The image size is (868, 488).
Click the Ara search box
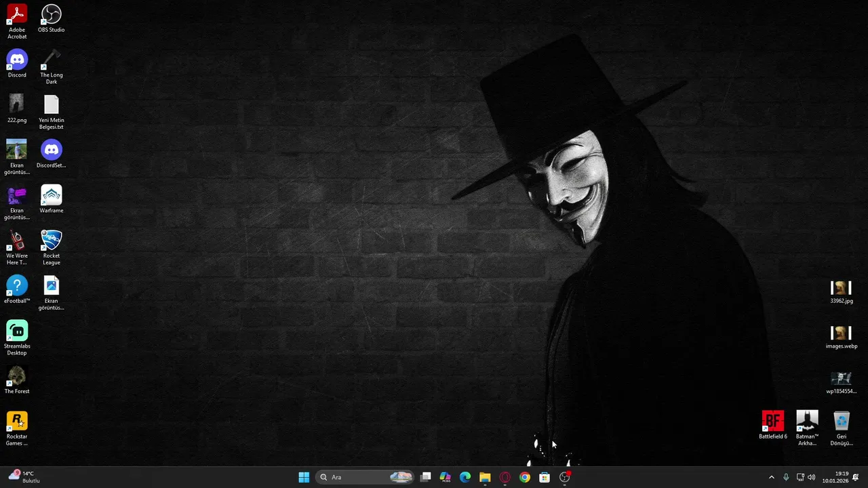click(366, 477)
